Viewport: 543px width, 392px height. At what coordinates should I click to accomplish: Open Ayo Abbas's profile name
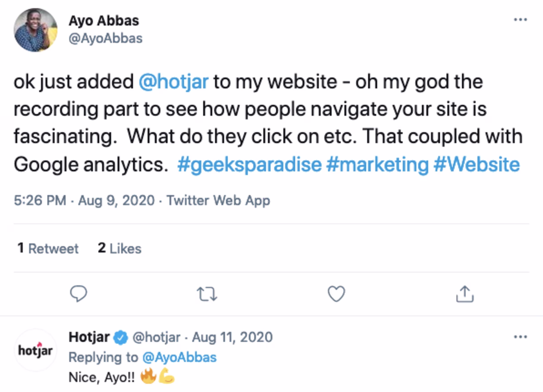(104, 20)
